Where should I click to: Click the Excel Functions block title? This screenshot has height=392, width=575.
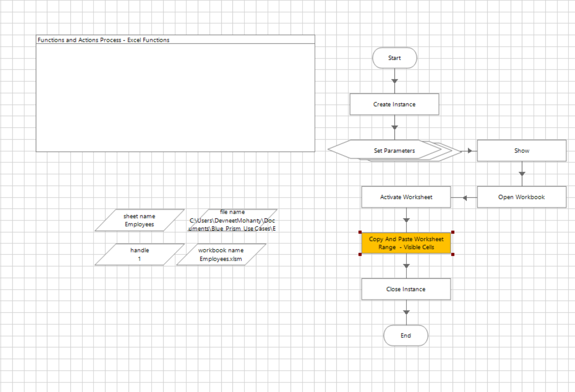click(x=103, y=40)
